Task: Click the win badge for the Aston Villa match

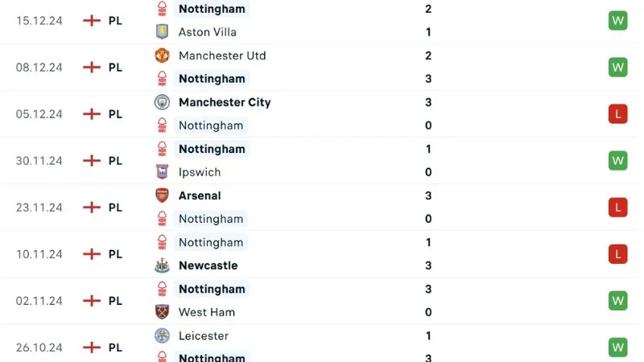Action: (617, 21)
